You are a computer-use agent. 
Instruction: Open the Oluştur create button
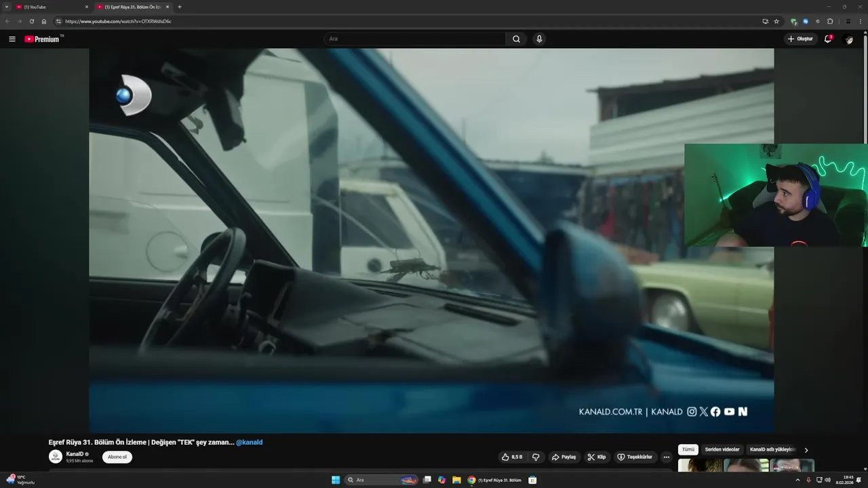click(800, 39)
